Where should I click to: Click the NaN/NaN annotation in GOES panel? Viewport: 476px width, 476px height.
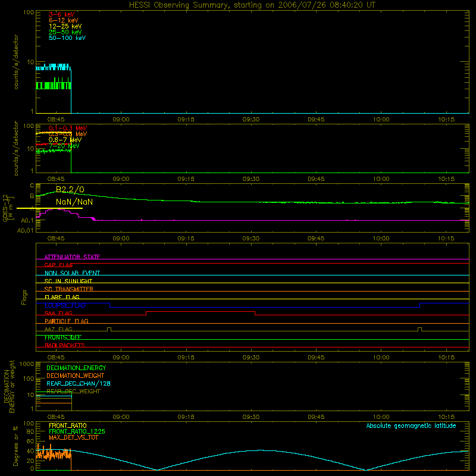pos(74,202)
